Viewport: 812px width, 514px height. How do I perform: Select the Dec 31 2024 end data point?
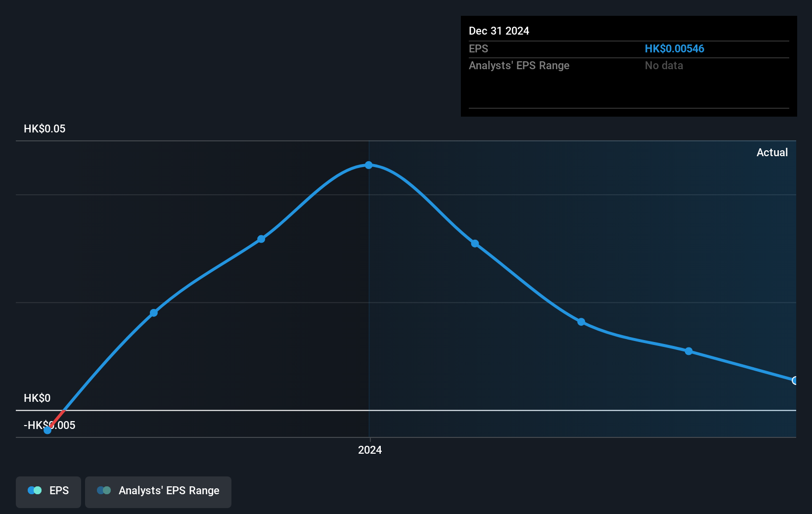(795, 381)
